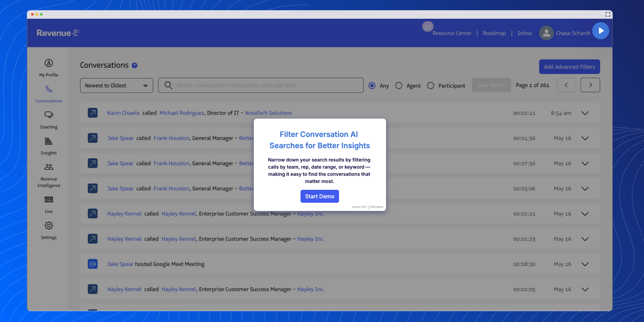
Task: Open Live section icon
Action: click(49, 200)
